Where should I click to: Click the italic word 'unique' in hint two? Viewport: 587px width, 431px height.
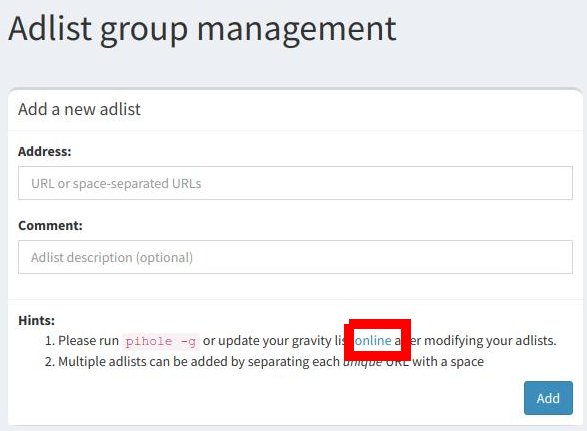pyautogui.click(x=362, y=362)
